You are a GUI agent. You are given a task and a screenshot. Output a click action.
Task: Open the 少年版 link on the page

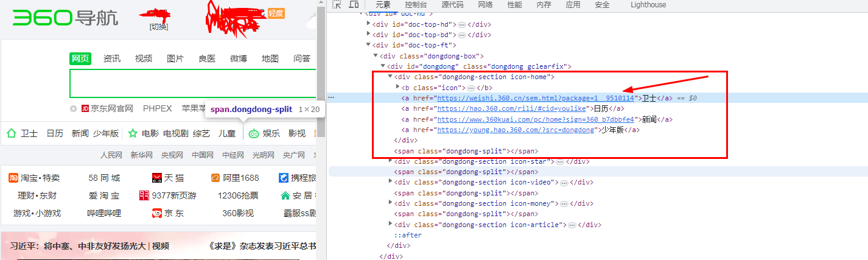click(x=105, y=133)
